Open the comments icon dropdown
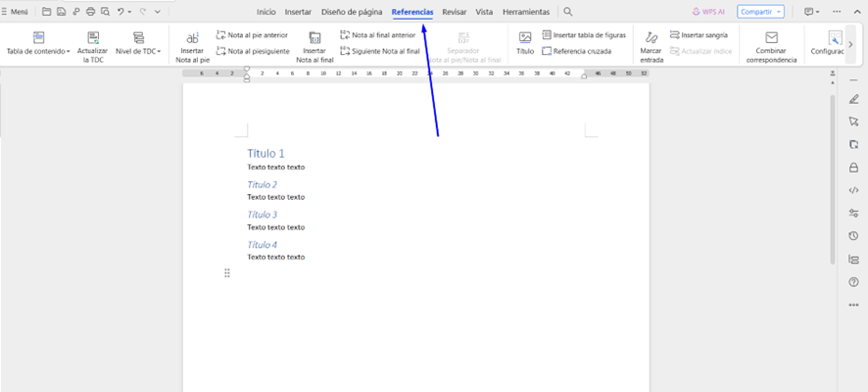The width and height of the screenshot is (868, 392). point(812,12)
